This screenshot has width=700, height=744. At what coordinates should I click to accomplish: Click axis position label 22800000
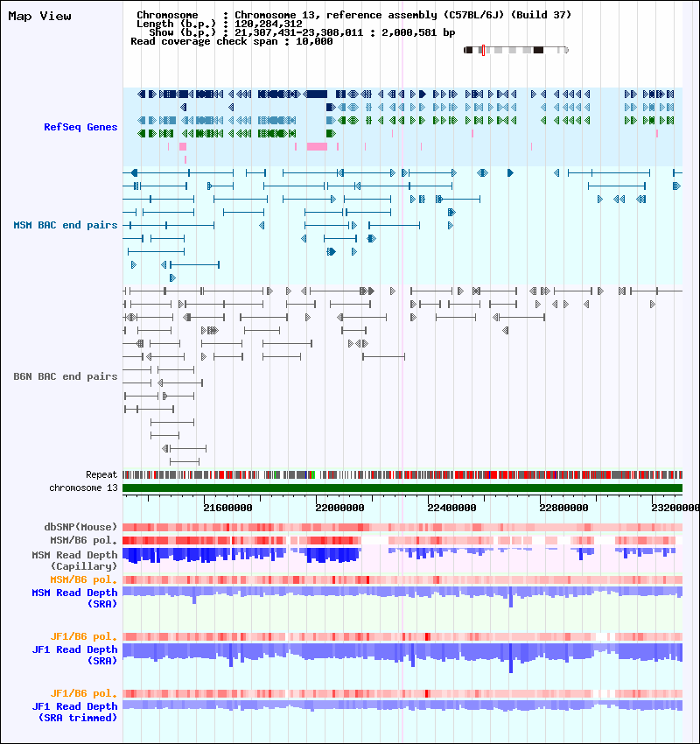point(563,509)
